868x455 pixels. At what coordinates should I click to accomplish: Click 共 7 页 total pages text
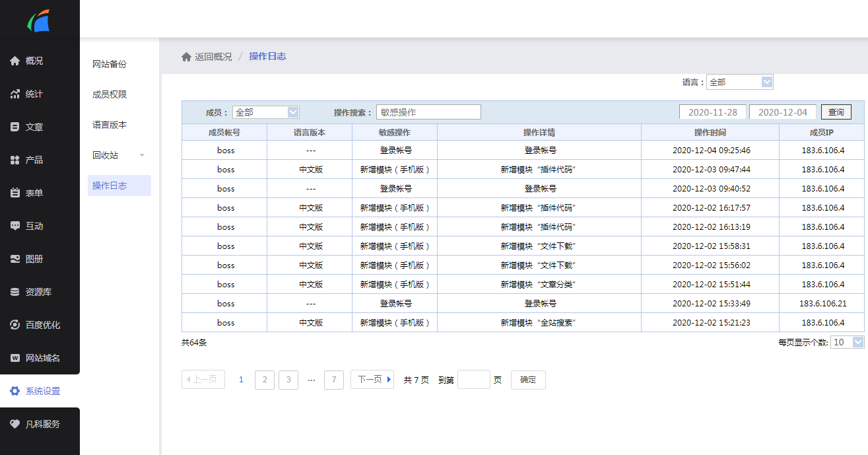417,380
